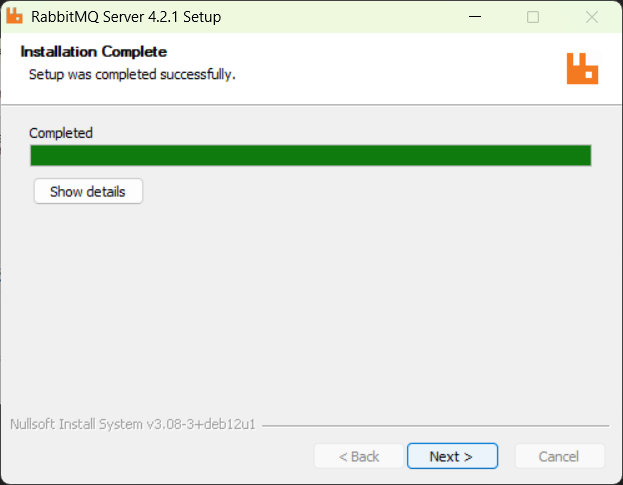Click 'Nullsoft Install System v3.08-3+deb12u1' text
The width and height of the screenshot is (623, 485).
coord(133,424)
